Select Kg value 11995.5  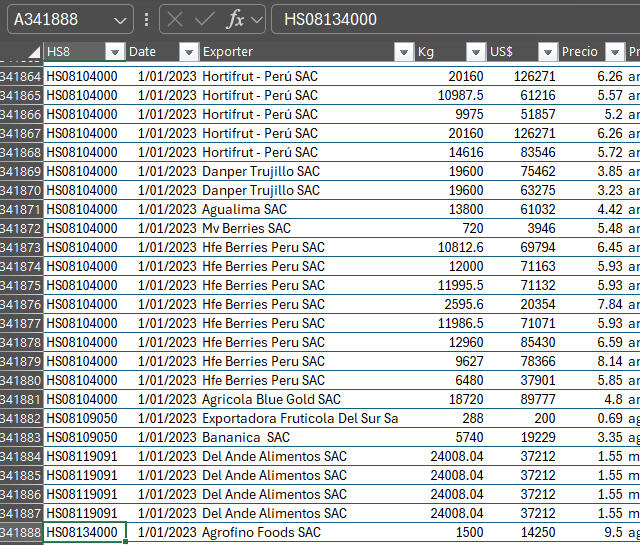(450, 285)
